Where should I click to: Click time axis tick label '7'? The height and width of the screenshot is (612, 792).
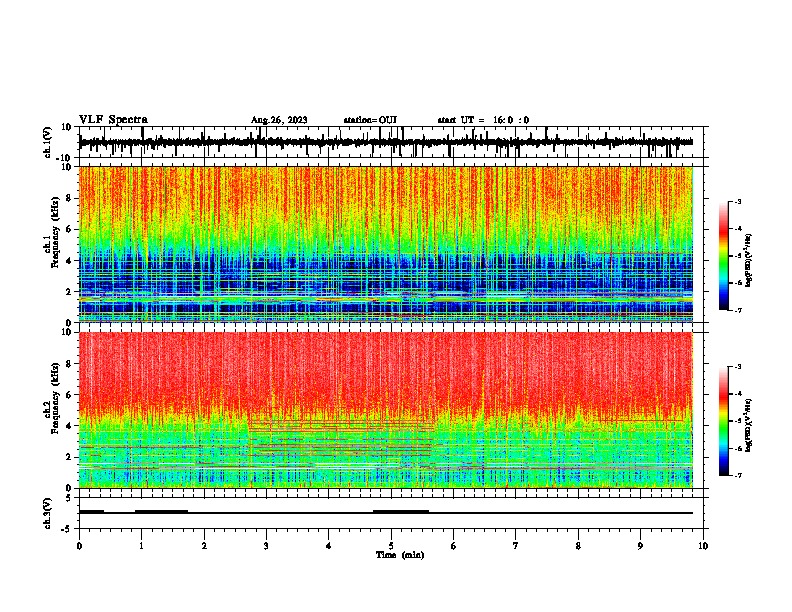[516, 546]
